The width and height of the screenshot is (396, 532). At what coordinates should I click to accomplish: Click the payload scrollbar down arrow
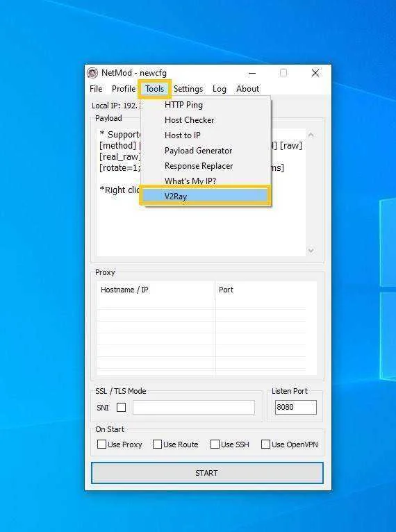tap(311, 251)
